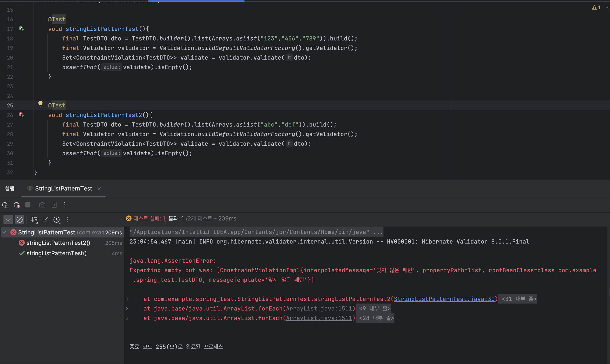Click sort tests icon
This screenshot has width=610, height=364.
pyautogui.click(x=34, y=220)
